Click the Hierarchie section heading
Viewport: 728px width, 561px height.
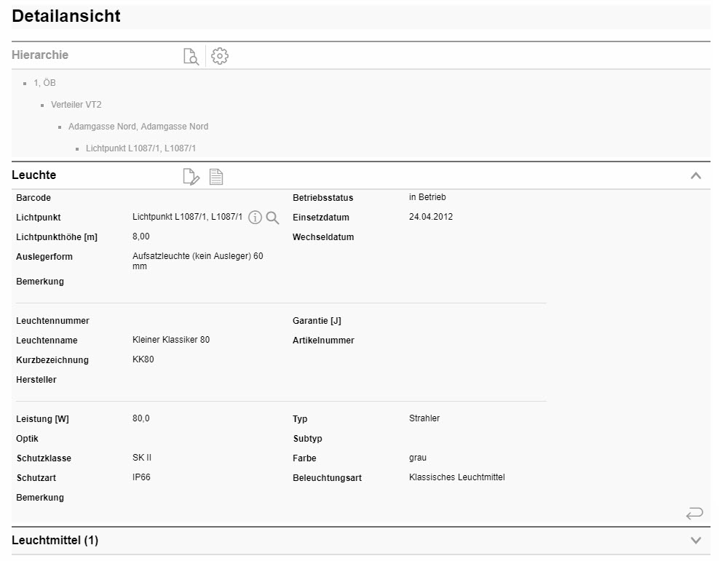click(40, 55)
